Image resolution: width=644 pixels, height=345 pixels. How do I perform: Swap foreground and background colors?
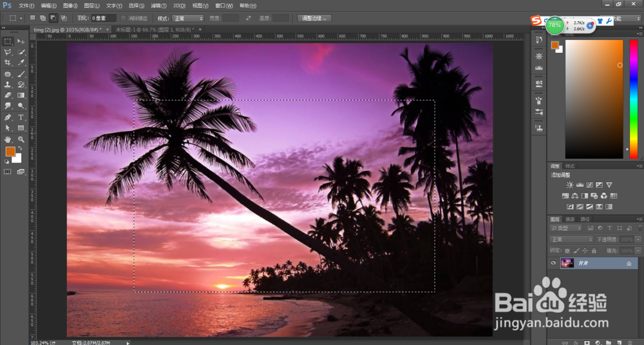[20, 148]
